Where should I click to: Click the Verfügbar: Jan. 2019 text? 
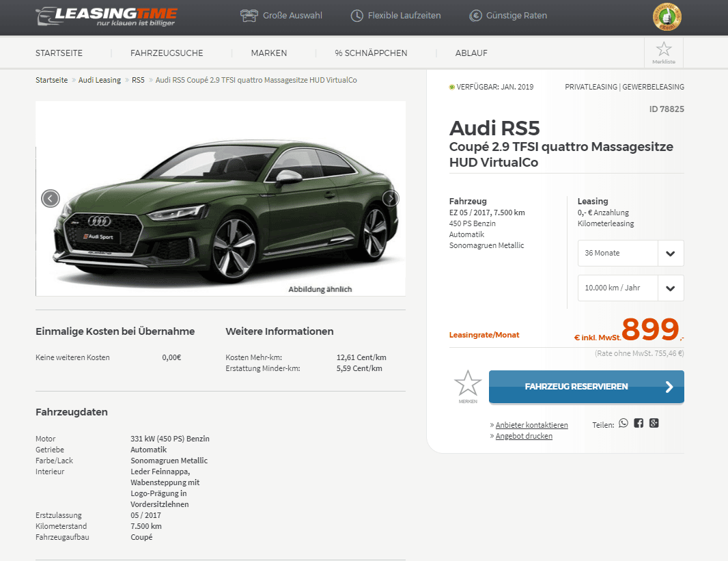click(x=494, y=87)
